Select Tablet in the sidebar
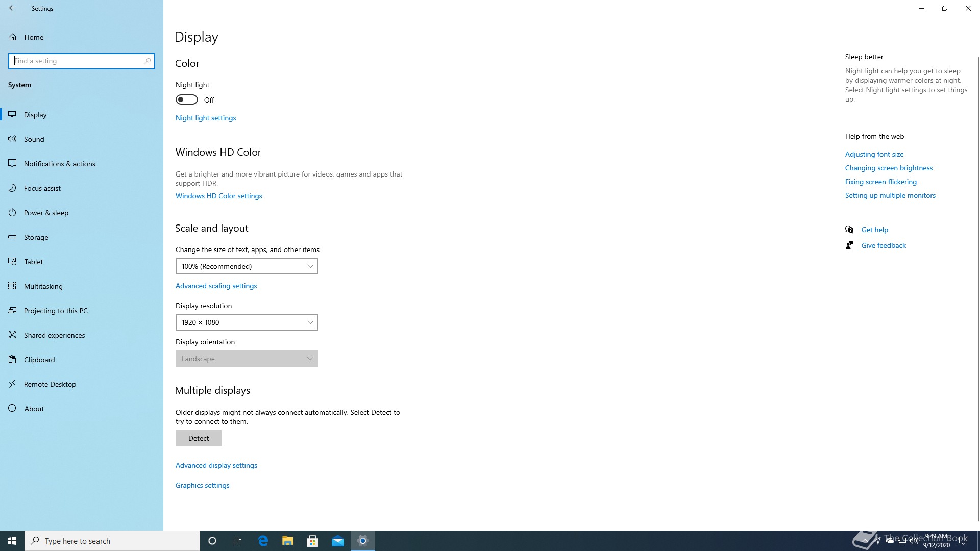 (82, 262)
